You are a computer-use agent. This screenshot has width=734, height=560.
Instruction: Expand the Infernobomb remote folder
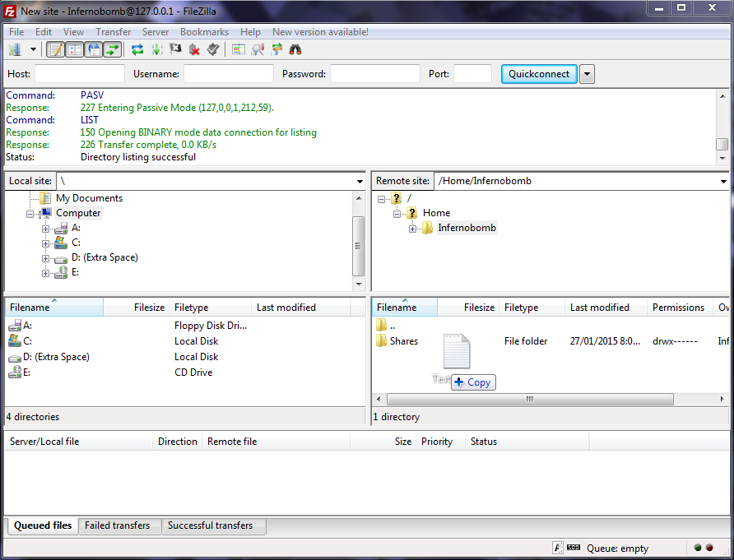pos(412,229)
